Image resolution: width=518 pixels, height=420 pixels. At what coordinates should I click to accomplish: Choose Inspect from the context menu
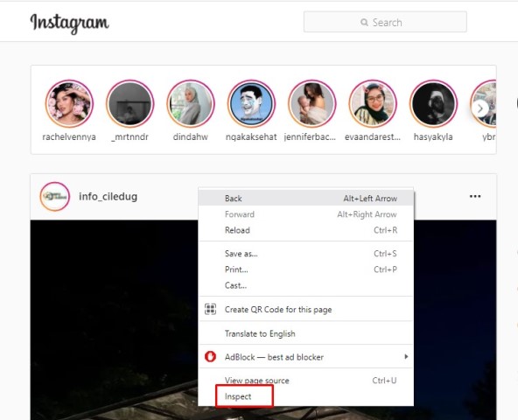pos(306,396)
